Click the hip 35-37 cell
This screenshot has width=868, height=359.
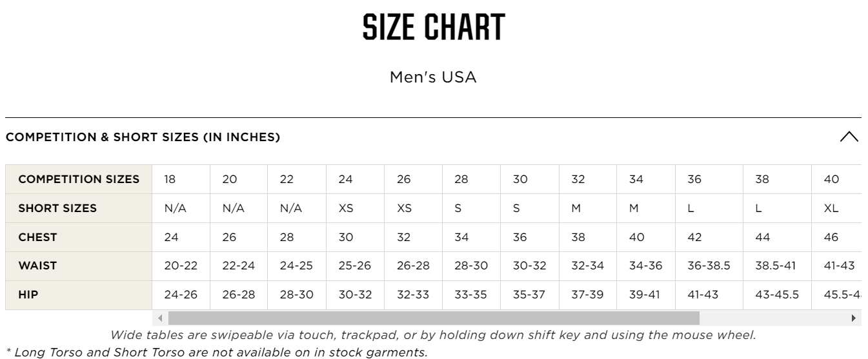click(x=529, y=295)
